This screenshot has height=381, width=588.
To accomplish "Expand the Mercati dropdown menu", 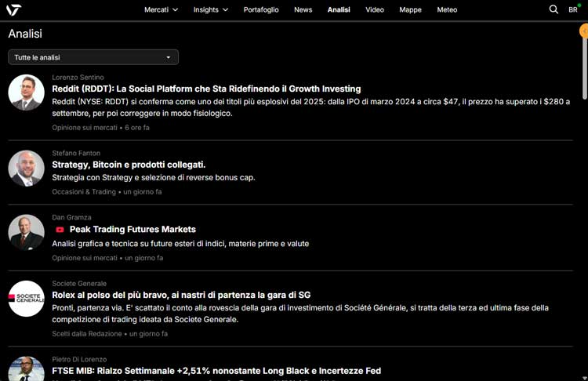I will (161, 9).
